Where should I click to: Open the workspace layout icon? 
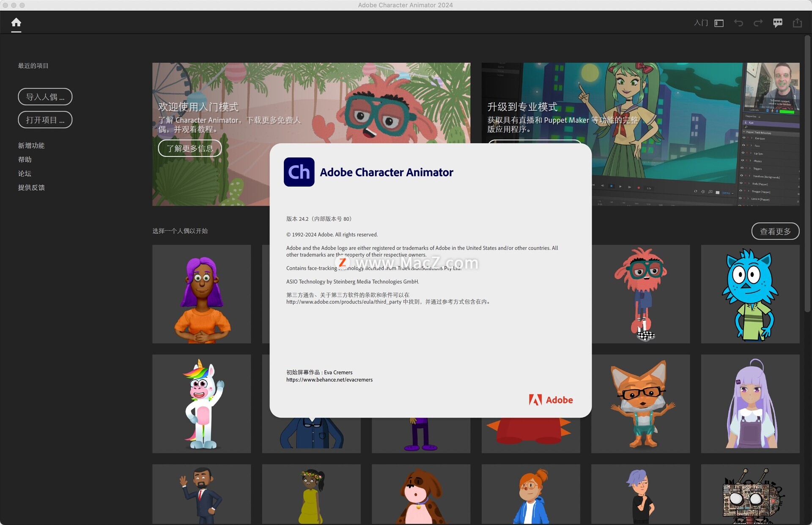tap(719, 23)
